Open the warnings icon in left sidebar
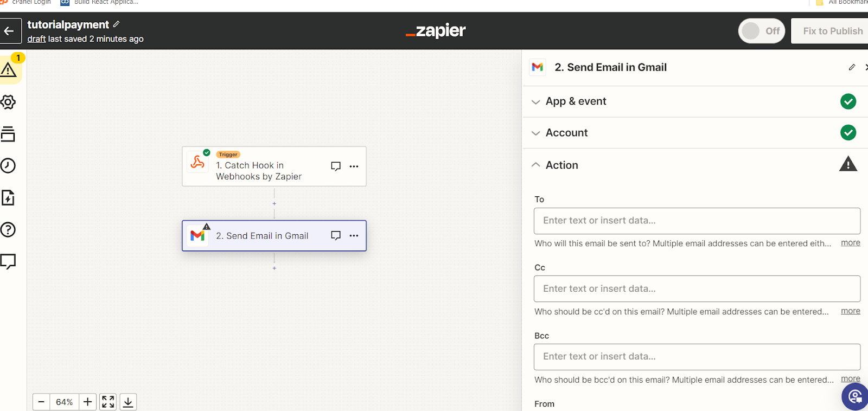 [9, 69]
